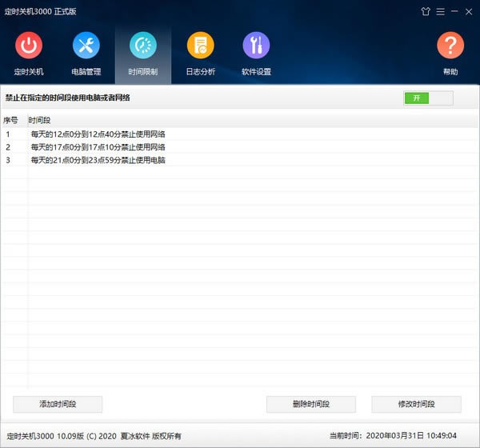Click the 修改时间段 modify time period button

coord(416,404)
